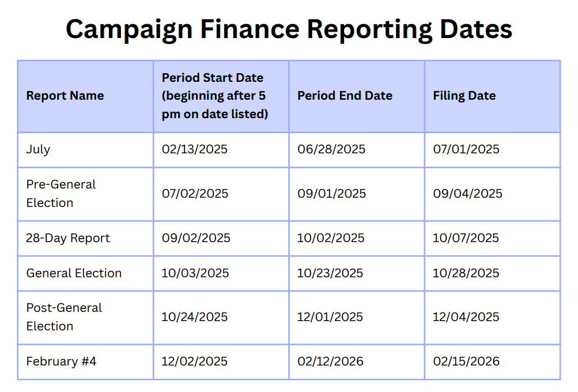Click the 10/23/2025 period end date

pos(330,273)
